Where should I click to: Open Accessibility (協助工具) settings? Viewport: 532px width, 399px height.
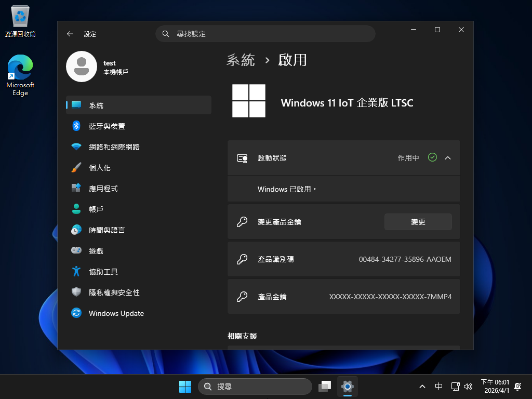[103, 272]
